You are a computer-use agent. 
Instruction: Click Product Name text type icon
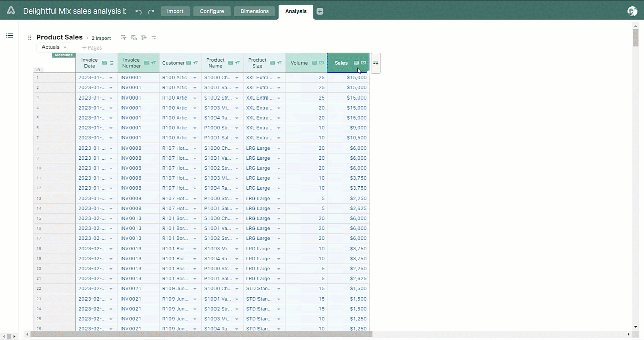tap(237, 63)
